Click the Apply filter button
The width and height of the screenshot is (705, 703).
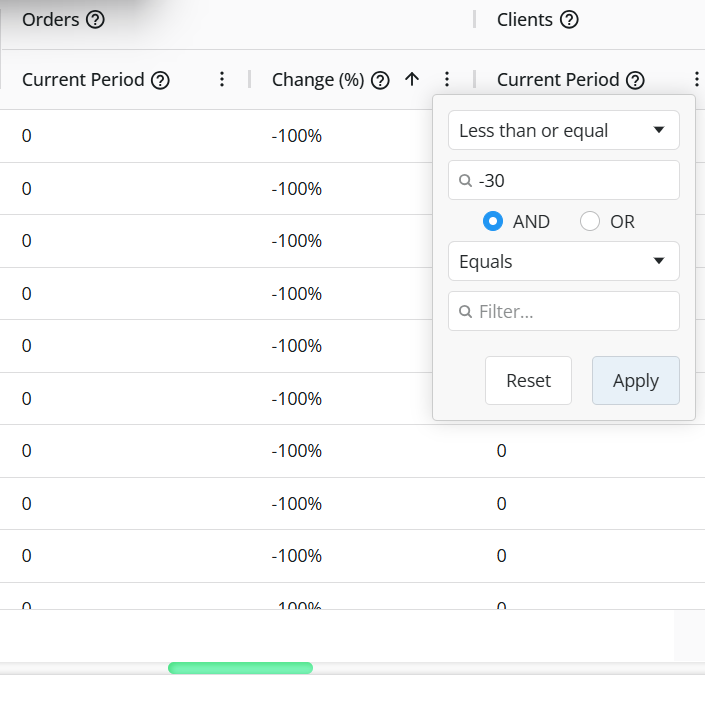click(635, 381)
